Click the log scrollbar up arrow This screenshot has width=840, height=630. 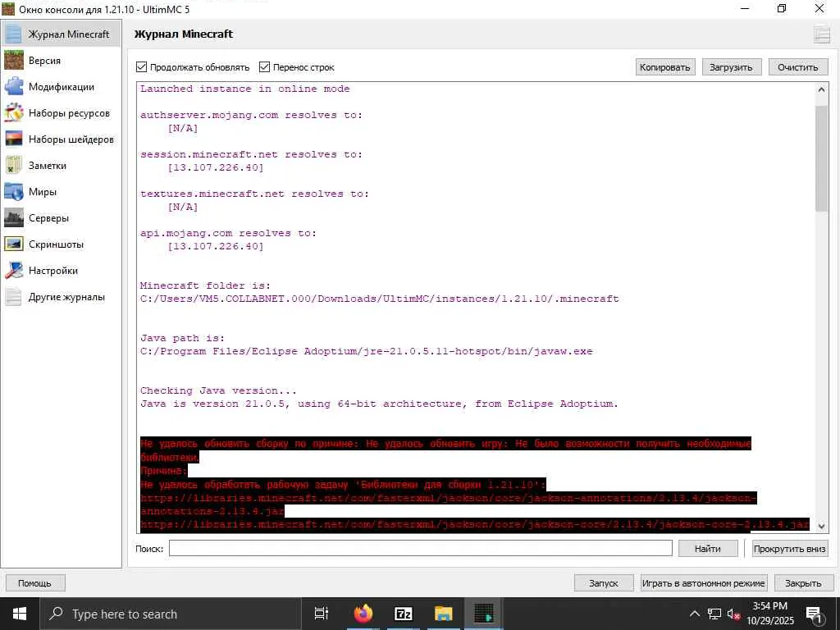pyautogui.click(x=821, y=89)
